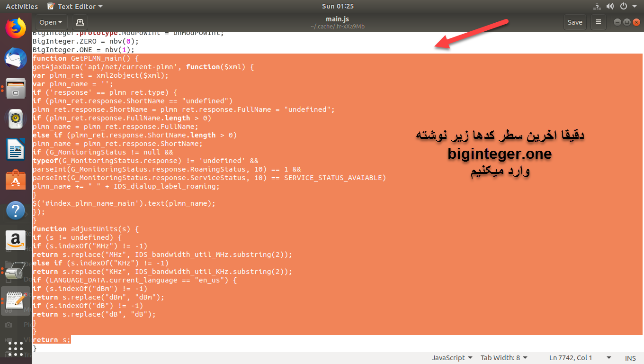Open JavaScript language selector dropdown
The height and width of the screenshot is (364, 644).
(x=452, y=358)
